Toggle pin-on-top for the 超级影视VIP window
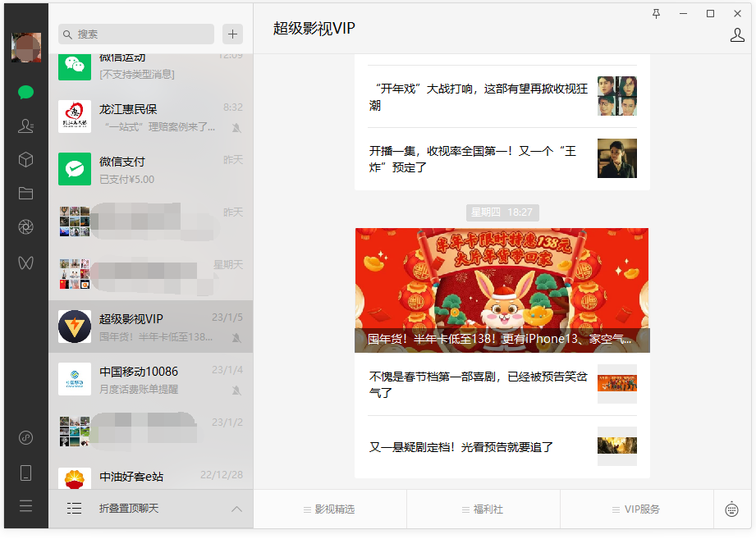The height and width of the screenshot is (539, 756). coord(654,13)
